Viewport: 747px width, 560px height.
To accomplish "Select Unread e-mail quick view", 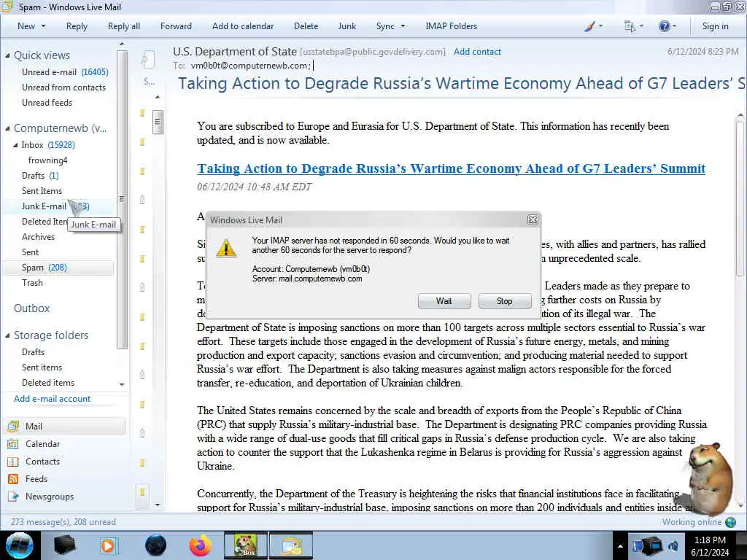I will click(65, 72).
